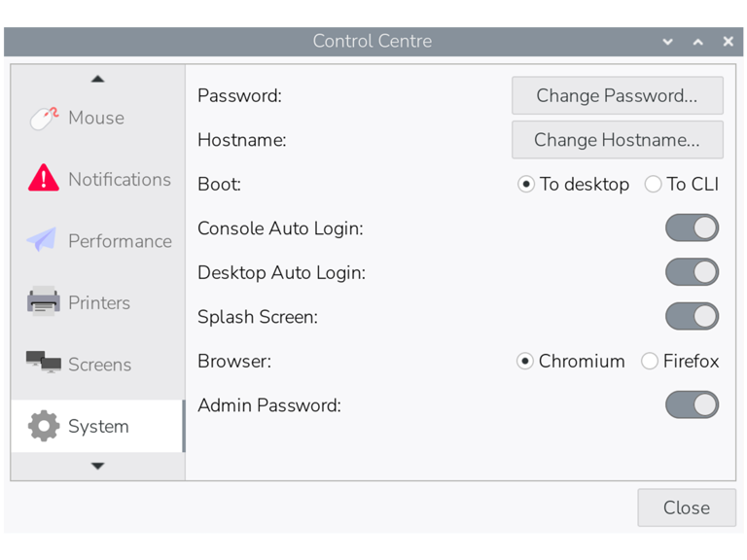This screenshot has width=747, height=560.
Task: Click the Printers icon in sidebar
Action: click(x=44, y=302)
